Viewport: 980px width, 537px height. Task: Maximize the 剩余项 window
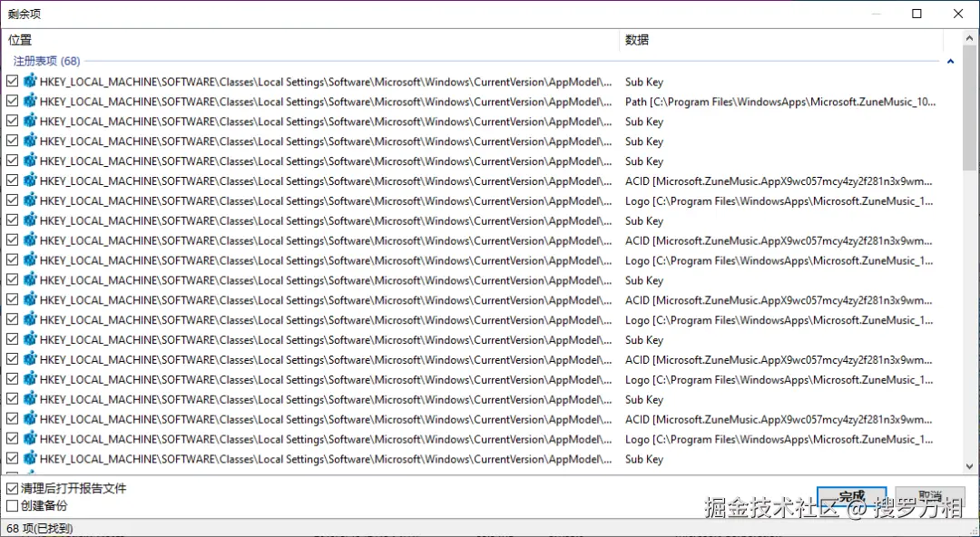[916, 14]
